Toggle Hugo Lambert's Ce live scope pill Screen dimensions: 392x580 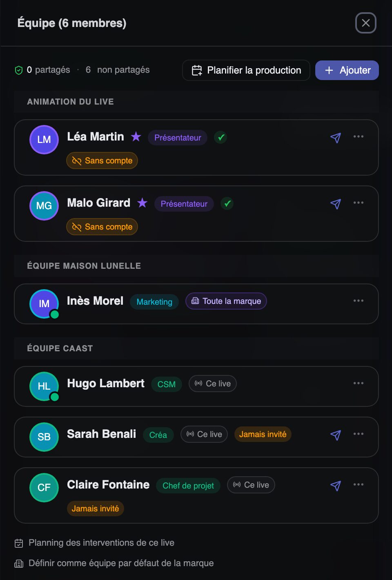pyautogui.click(x=212, y=384)
